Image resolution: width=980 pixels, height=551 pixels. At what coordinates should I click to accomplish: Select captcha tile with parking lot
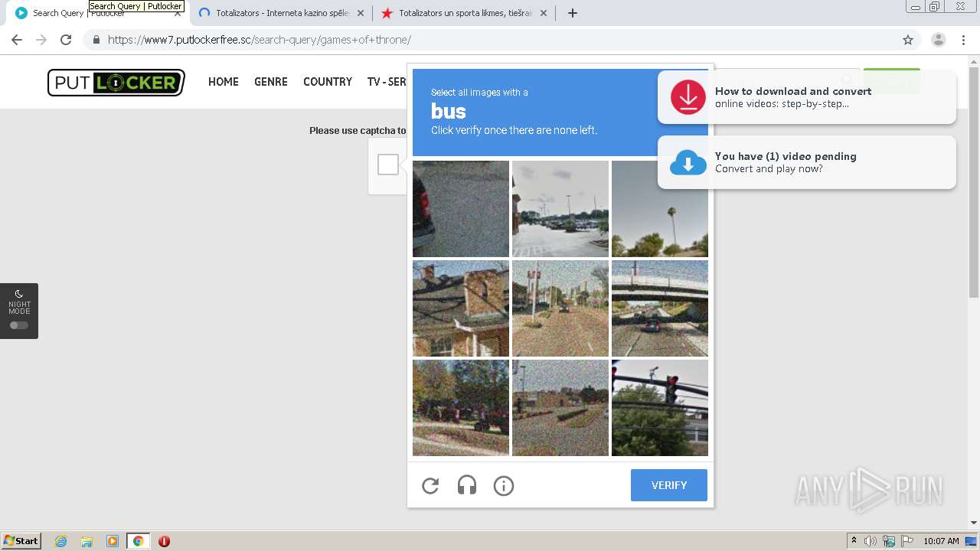[560, 209]
